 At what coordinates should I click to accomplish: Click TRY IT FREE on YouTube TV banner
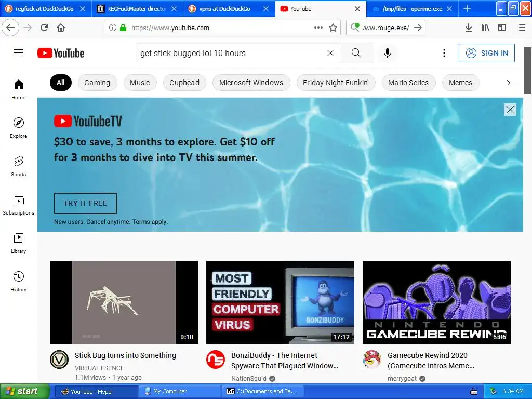(x=86, y=203)
